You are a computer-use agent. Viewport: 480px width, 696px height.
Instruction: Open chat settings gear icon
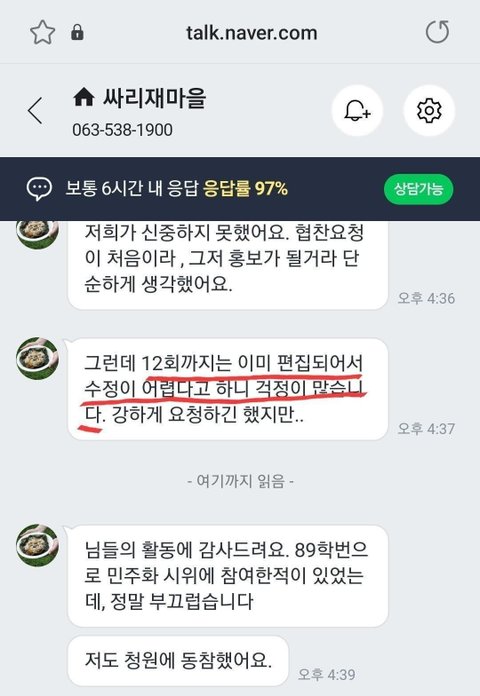(429, 110)
